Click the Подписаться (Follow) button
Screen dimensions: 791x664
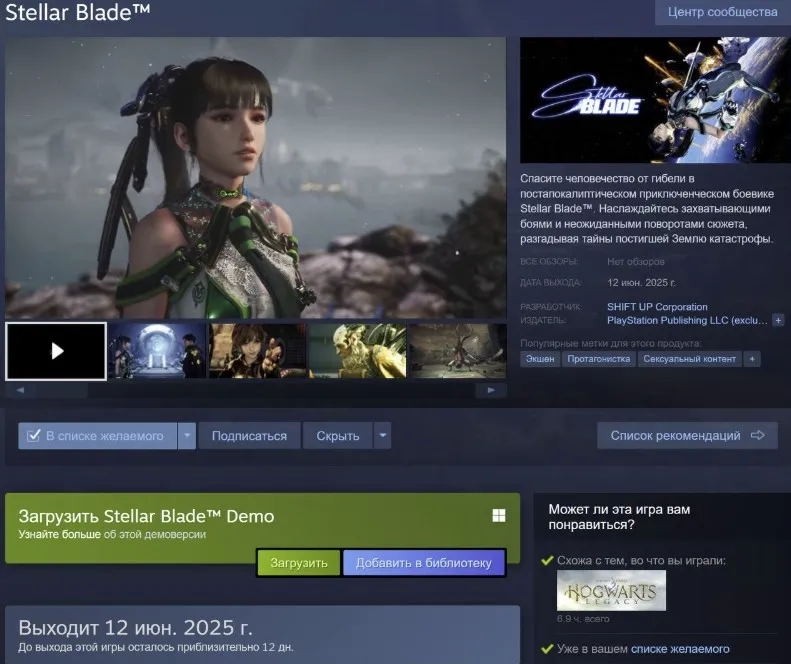coord(249,435)
